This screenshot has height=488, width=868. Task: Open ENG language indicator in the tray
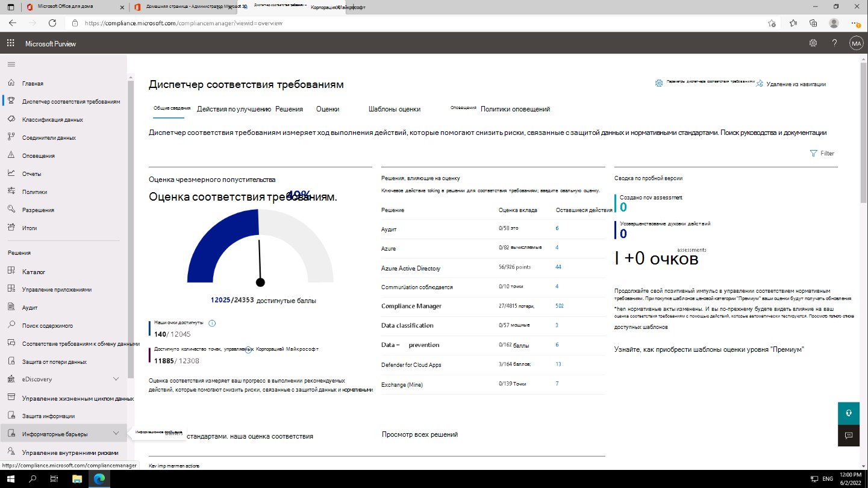tap(828, 479)
